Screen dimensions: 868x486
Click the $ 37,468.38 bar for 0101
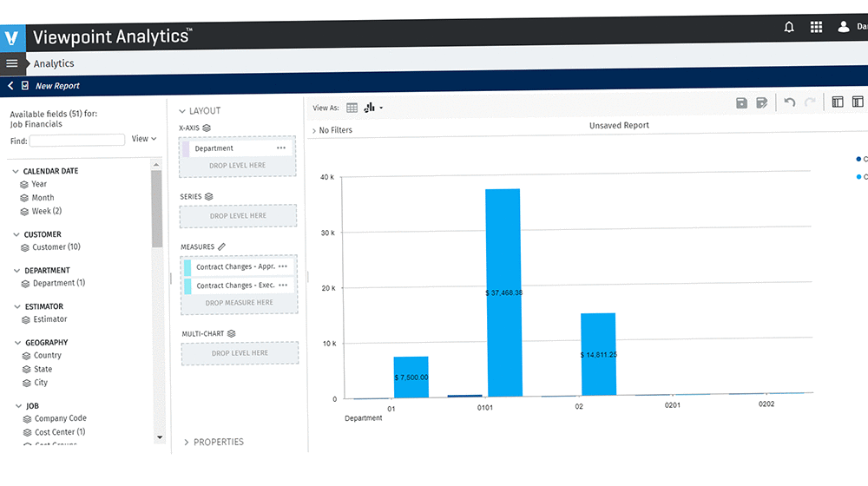(503, 292)
